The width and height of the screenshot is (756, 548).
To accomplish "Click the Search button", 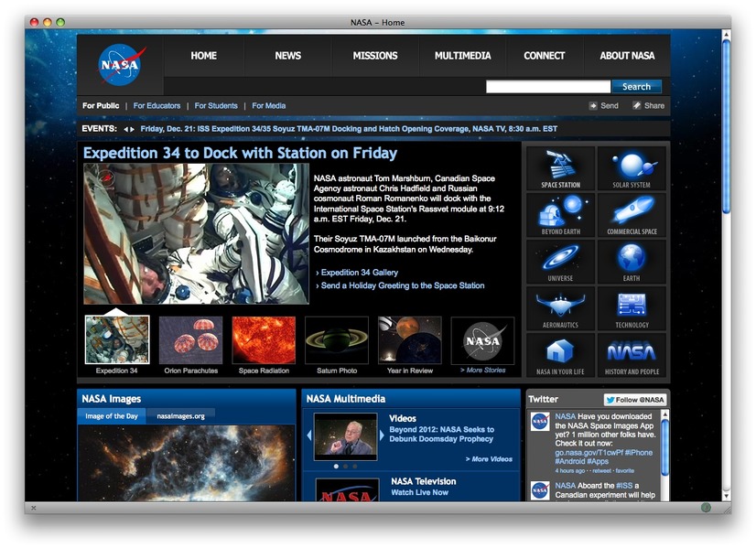I will tap(636, 87).
